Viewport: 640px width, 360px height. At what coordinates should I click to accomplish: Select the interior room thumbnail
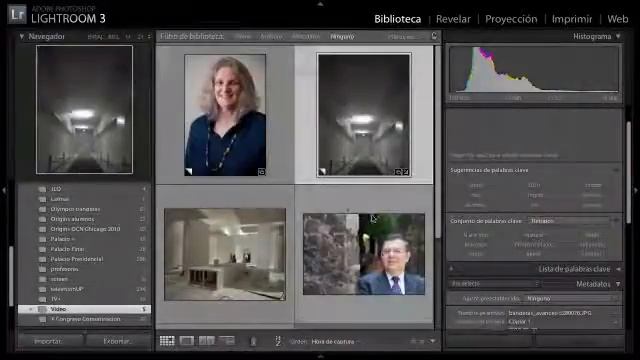point(225,254)
